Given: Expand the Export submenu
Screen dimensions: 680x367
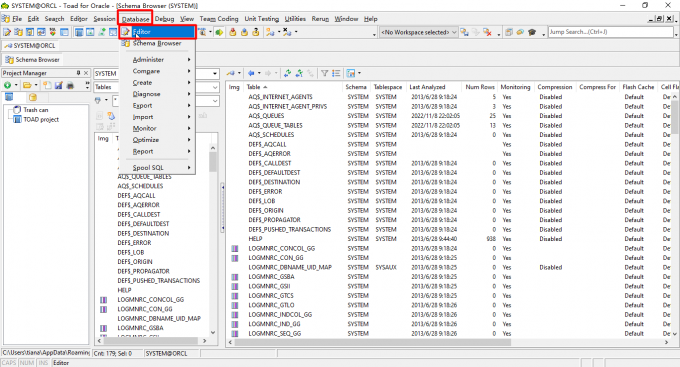Looking at the screenshot, I should 157,105.
